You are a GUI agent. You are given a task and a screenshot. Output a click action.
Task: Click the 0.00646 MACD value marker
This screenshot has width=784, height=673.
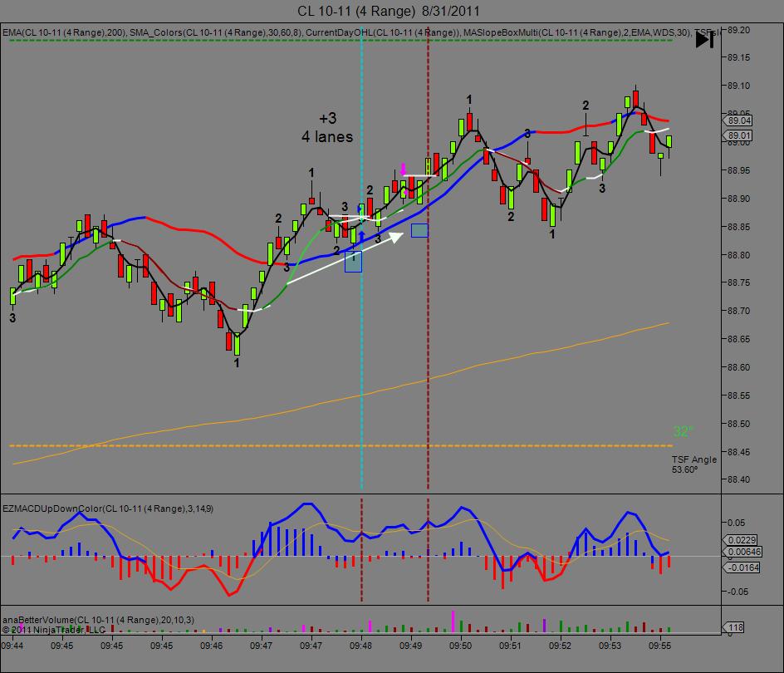click(743, 552)
